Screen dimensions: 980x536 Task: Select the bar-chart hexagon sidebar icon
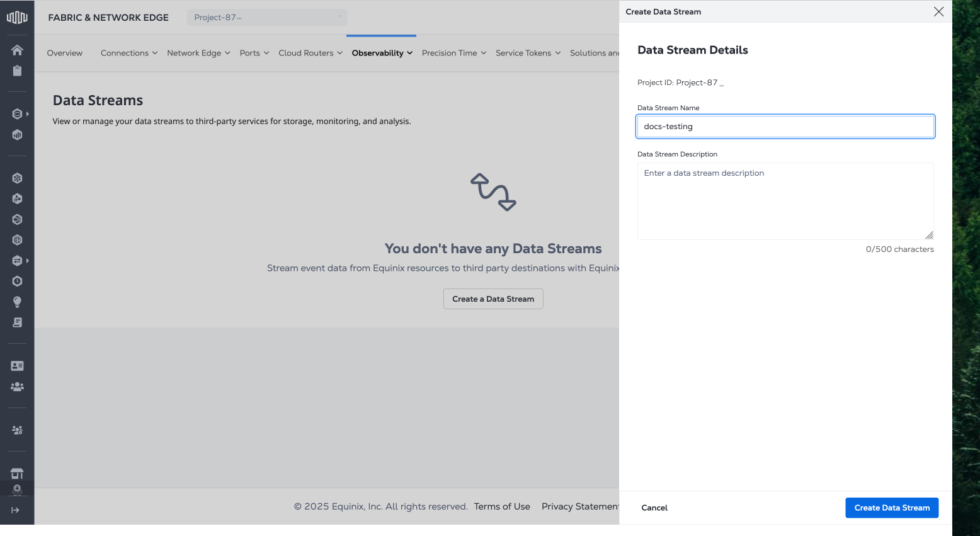(17, 135)
